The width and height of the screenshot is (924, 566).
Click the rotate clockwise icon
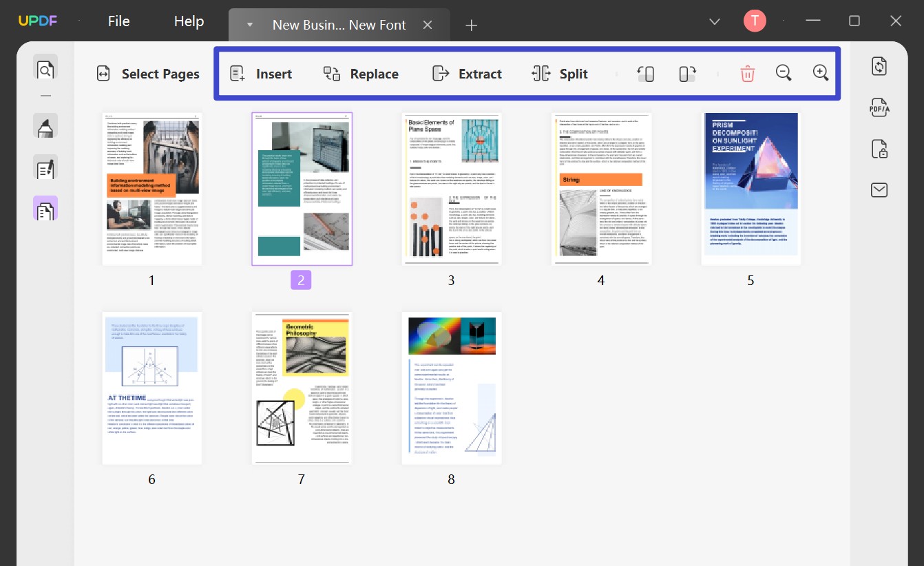coord(687,74)
